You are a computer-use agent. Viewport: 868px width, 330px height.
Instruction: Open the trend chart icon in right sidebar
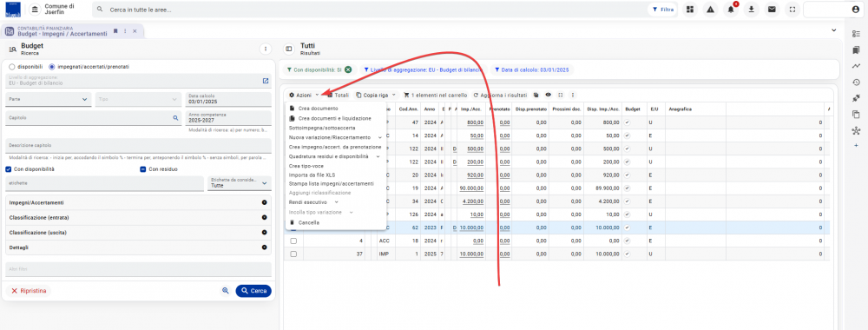click(x=857, y=66)
